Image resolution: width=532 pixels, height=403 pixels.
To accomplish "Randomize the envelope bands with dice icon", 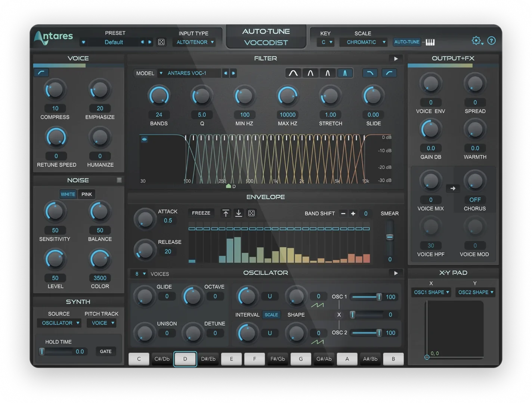I will [x=251, y=213].
